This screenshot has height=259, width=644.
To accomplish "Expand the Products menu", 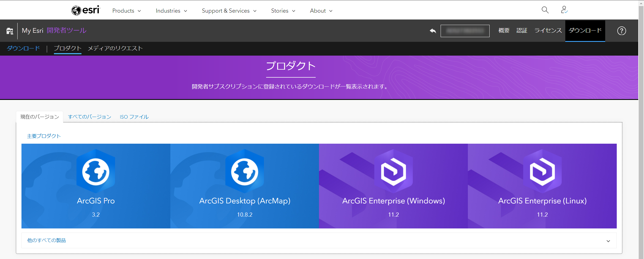I will [x=127, y=11].
